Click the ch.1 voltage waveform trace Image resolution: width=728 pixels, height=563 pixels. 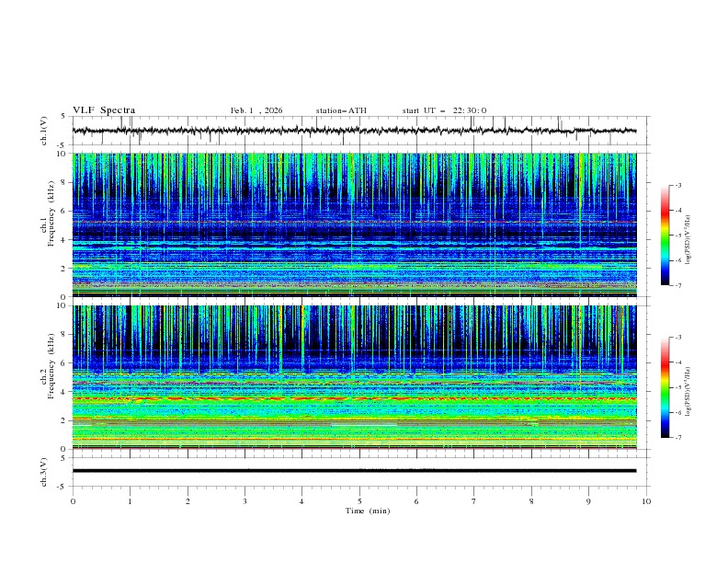[354, 131]
